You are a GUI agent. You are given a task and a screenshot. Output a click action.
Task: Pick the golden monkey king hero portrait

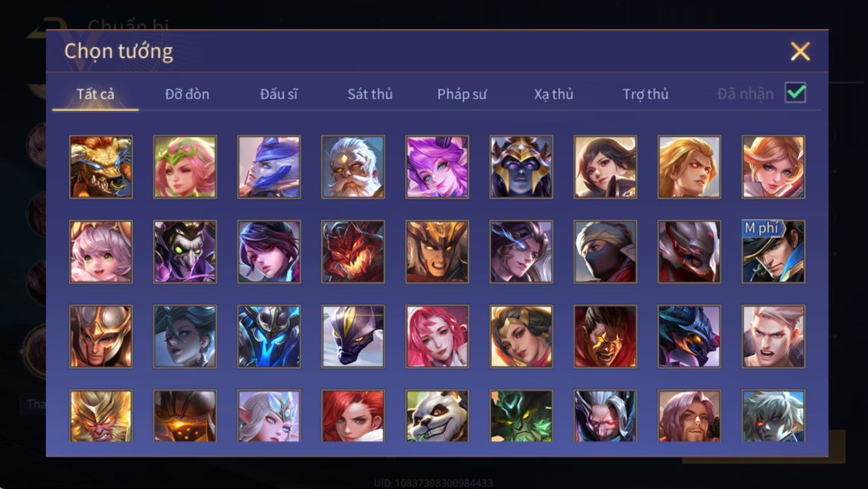coord(101,415)
